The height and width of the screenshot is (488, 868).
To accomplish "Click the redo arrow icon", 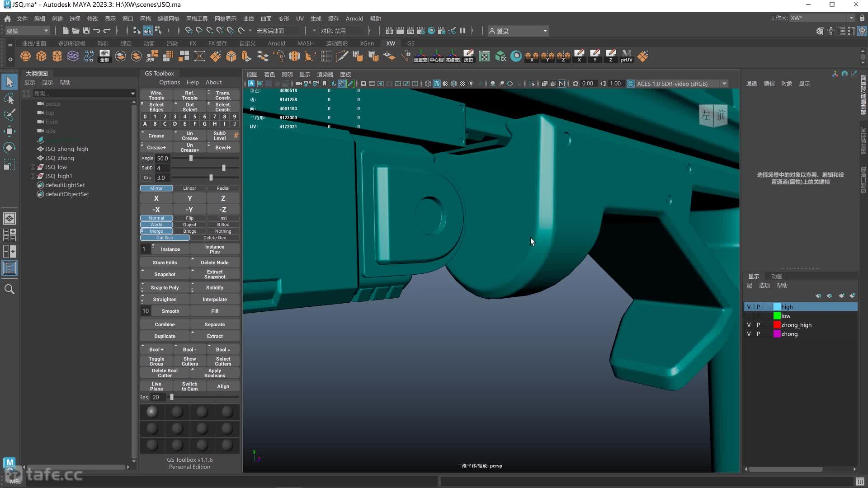I will tap(107, 31).
